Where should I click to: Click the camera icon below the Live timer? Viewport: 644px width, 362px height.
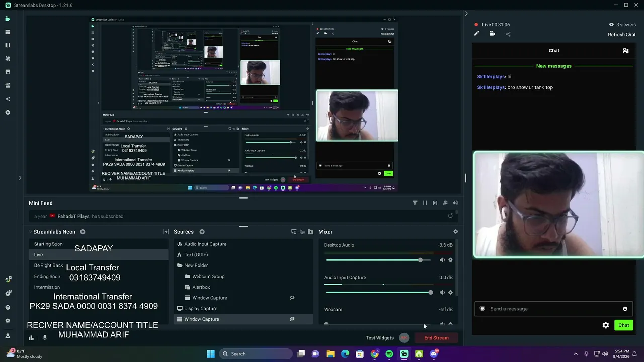point(492,34)
